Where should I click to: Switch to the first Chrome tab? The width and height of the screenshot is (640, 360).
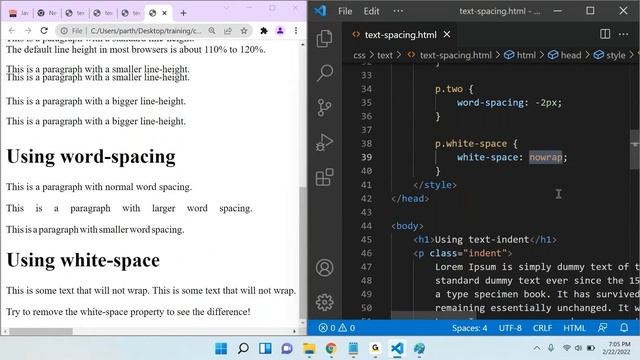pyautogui.click(x=19, y=13)
